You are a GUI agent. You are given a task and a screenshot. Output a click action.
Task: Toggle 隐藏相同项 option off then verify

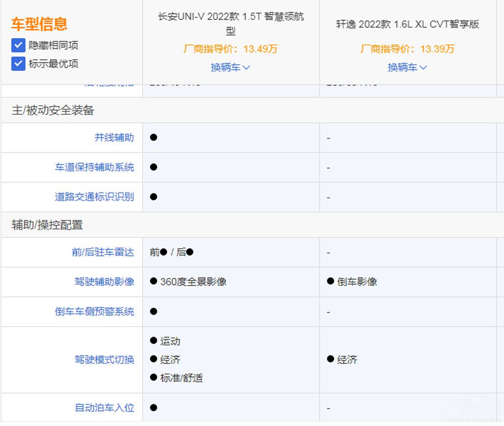pyautogui.click(x=18, y=45)
